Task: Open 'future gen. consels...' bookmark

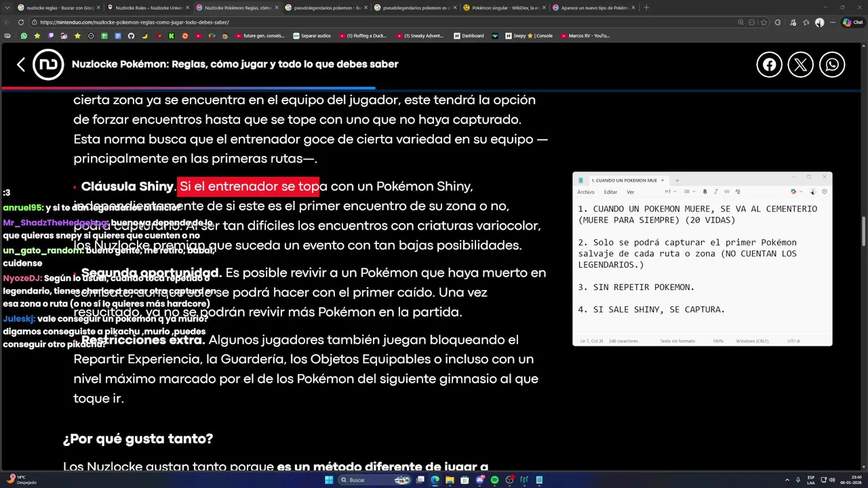Action: click(x=258, y=36)
